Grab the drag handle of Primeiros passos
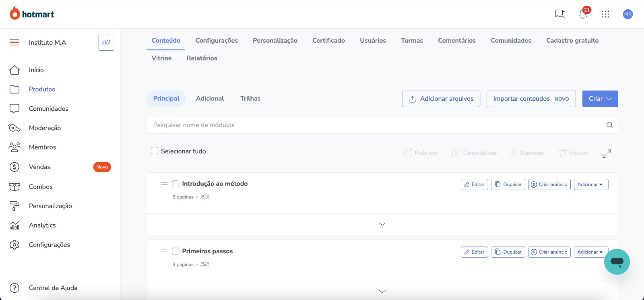This screenshot has width=644, height=300. point(164,251)
